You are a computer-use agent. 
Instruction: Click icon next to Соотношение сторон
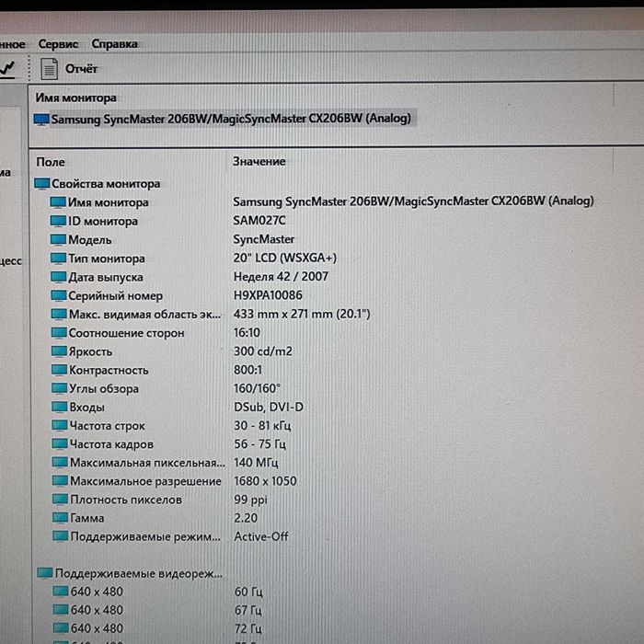click(x=59, y=333)
